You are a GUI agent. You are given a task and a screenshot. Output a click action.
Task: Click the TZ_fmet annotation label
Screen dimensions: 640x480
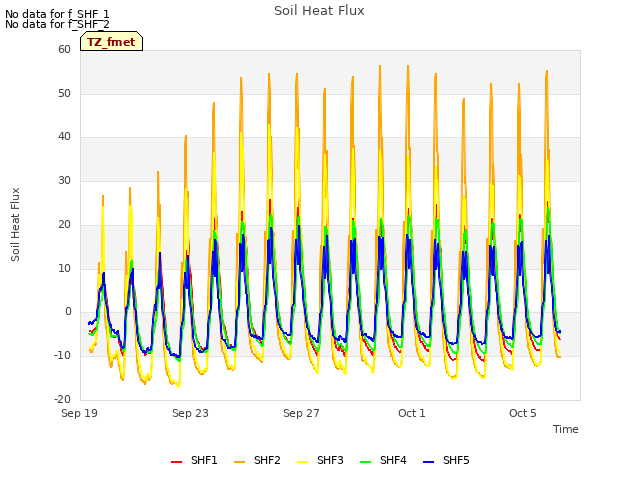click(111, 42)
